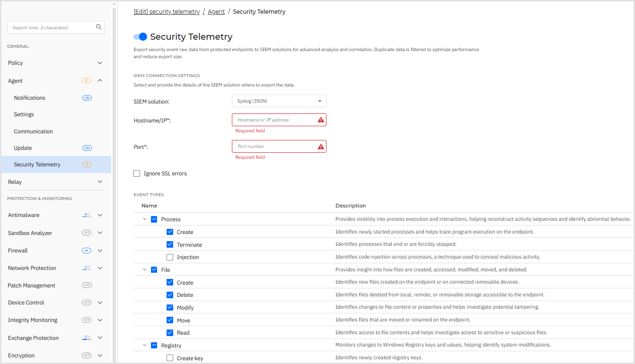Uncheck Process Create event checkbox
The width and height of the screenshot is (635, 364).
(170, 232)
